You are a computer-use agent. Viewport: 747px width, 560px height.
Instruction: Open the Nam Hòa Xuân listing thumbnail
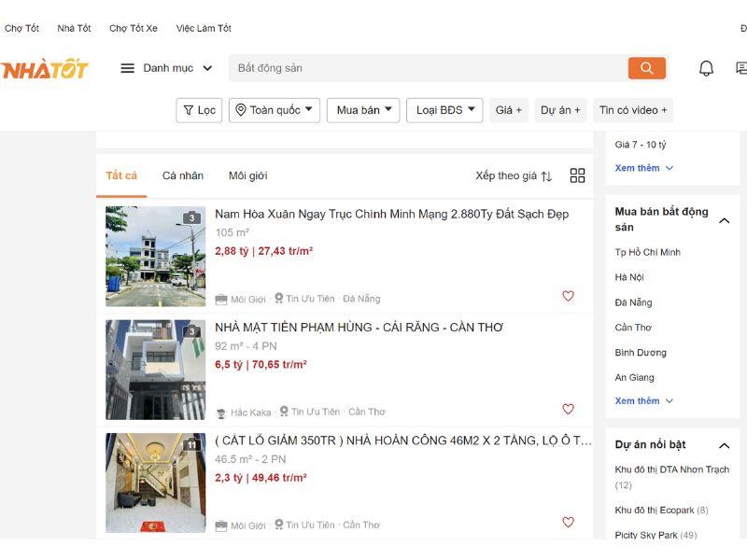tap(155, 256)
